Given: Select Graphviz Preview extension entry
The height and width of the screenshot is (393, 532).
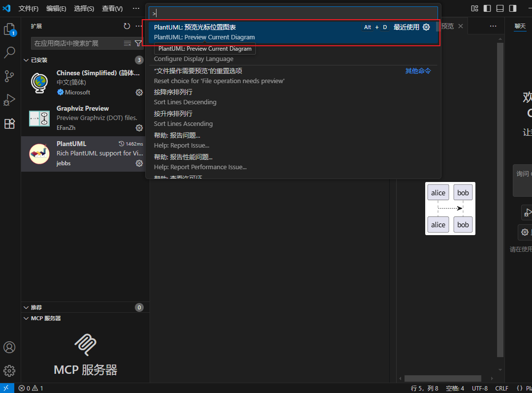Looking at the screenshot, I should [x=86, y=118].
